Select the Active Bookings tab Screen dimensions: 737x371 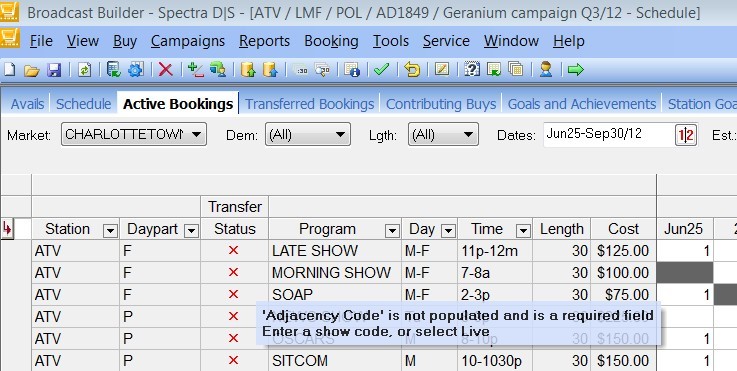point(178,104)
